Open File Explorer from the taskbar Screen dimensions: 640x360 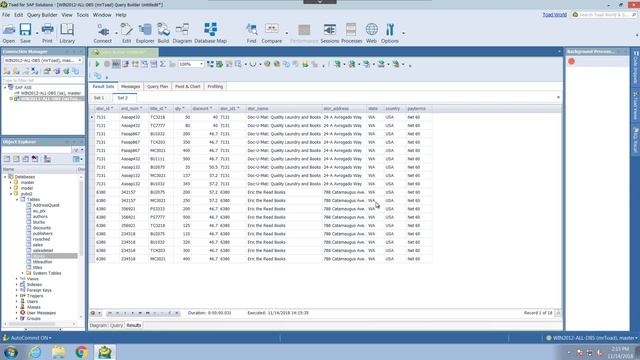click(58, 352)
